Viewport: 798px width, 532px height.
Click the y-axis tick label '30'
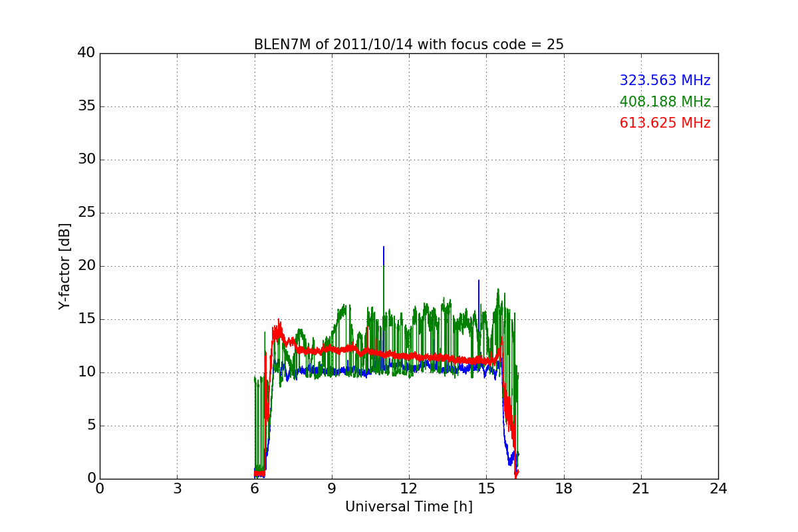coord(86,160)
